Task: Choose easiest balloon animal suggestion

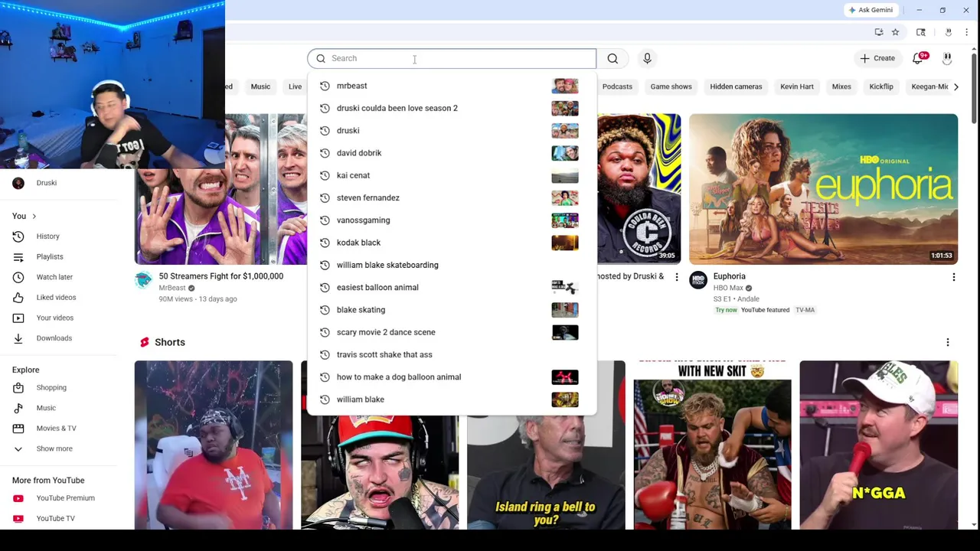Action: coord(452,287)
